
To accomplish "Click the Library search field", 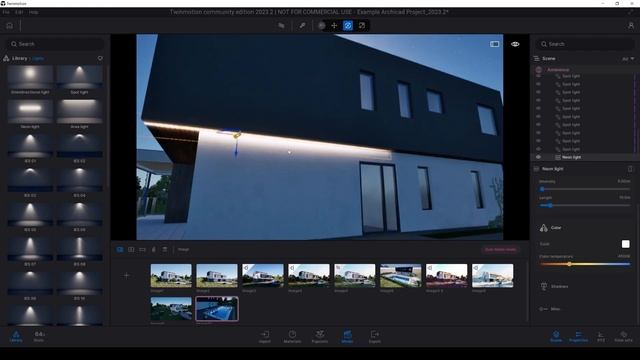I will [x=55, y=44].
